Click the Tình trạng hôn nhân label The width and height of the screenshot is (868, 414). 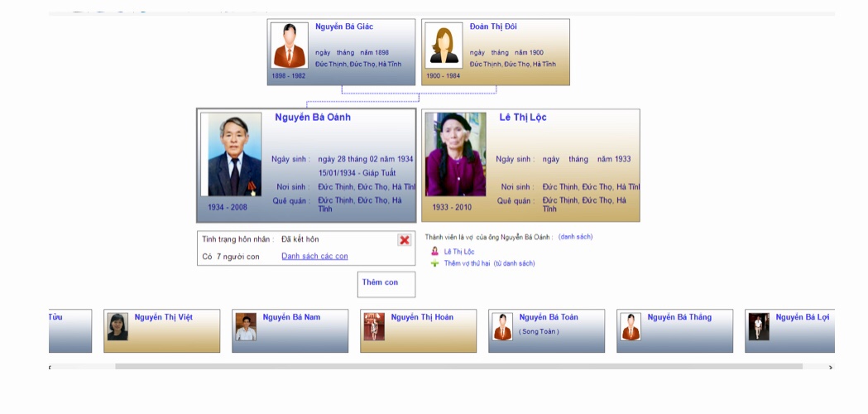pos(238,239)
